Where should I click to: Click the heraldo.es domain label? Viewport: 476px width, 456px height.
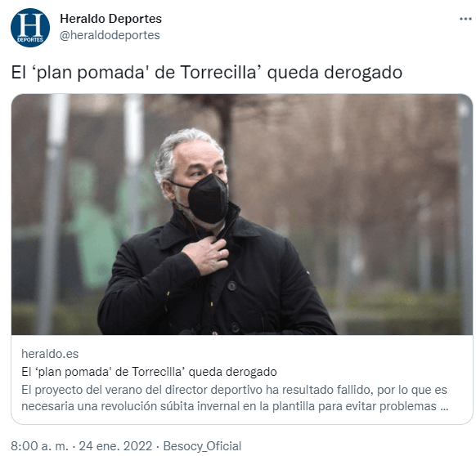coord(50,354)
